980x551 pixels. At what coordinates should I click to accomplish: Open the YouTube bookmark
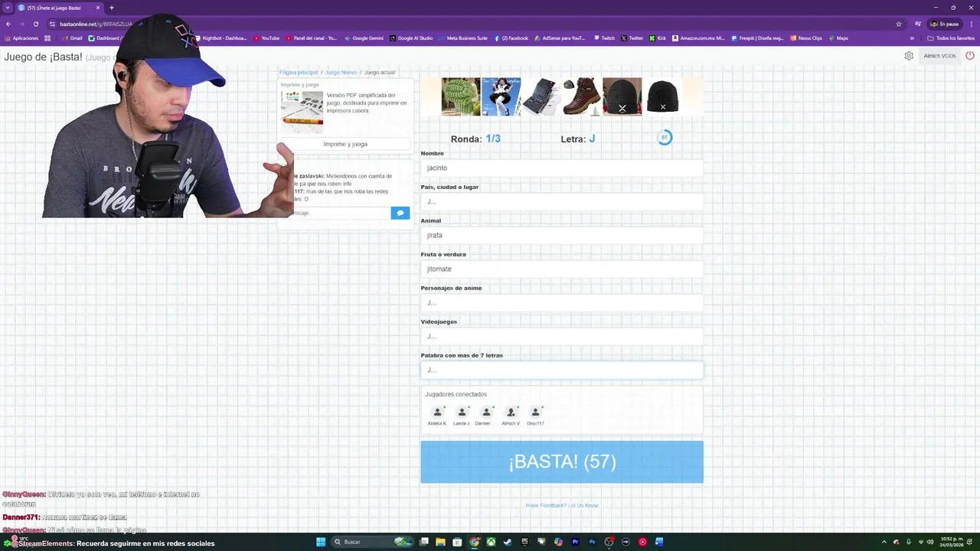point(266,38)
